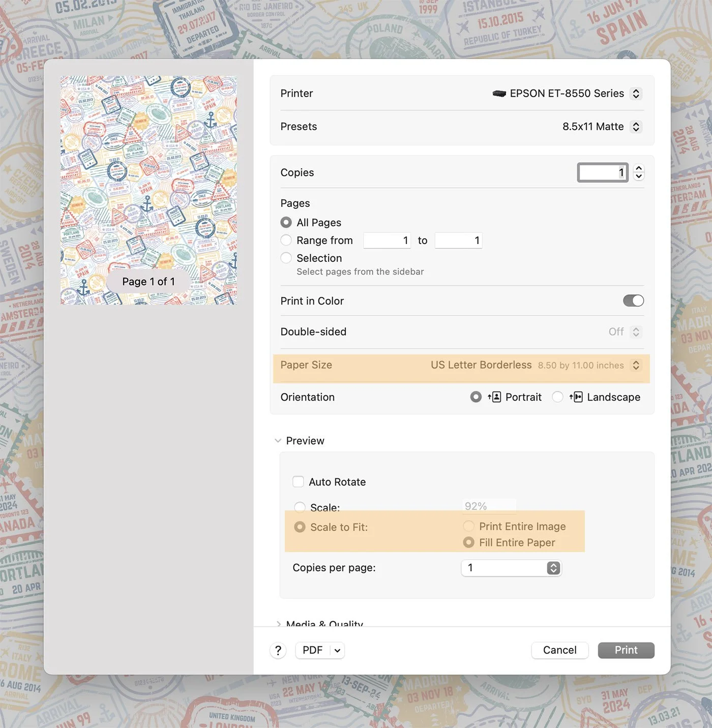Open the Printer selection dropdown
The image size is (712, 728).
[x=636, y=94]
